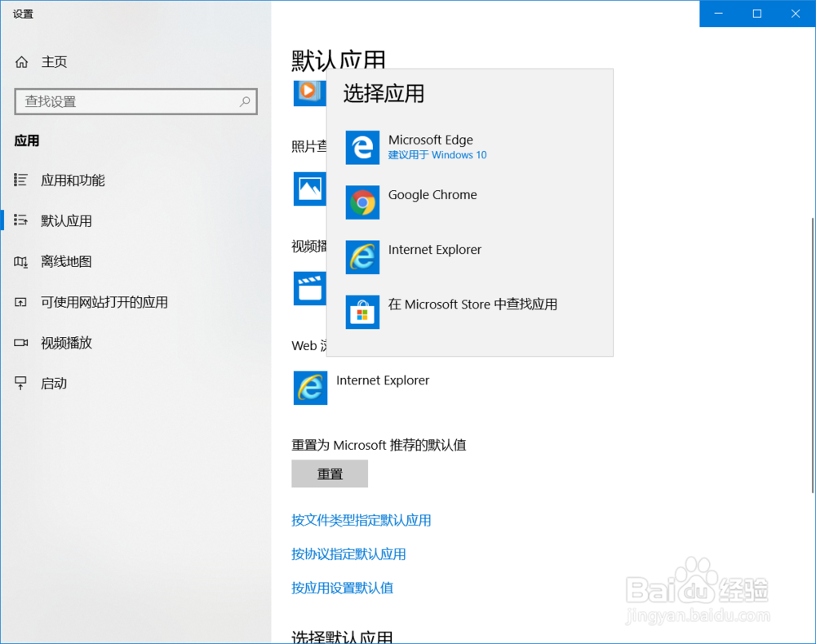The image size is (816, 644).
Task: Click the 默认应用 sidebar icon
Action: pos(21,220)
